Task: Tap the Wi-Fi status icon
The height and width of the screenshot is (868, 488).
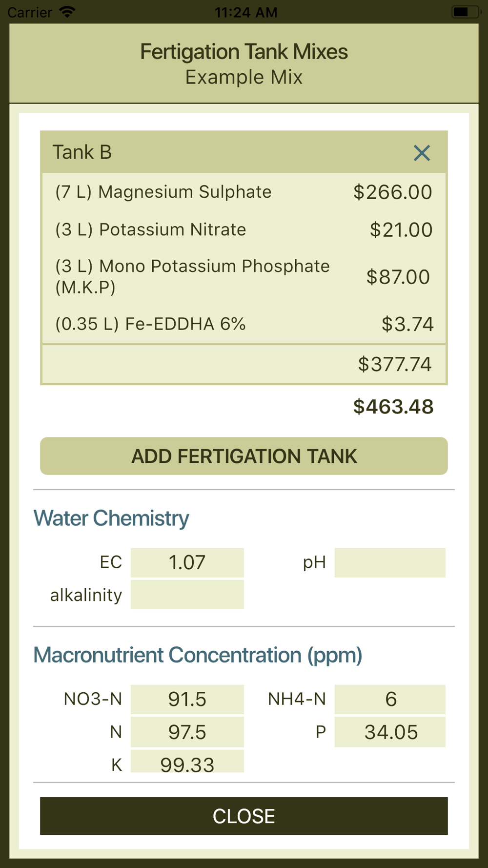Action: tap(67, 12)
